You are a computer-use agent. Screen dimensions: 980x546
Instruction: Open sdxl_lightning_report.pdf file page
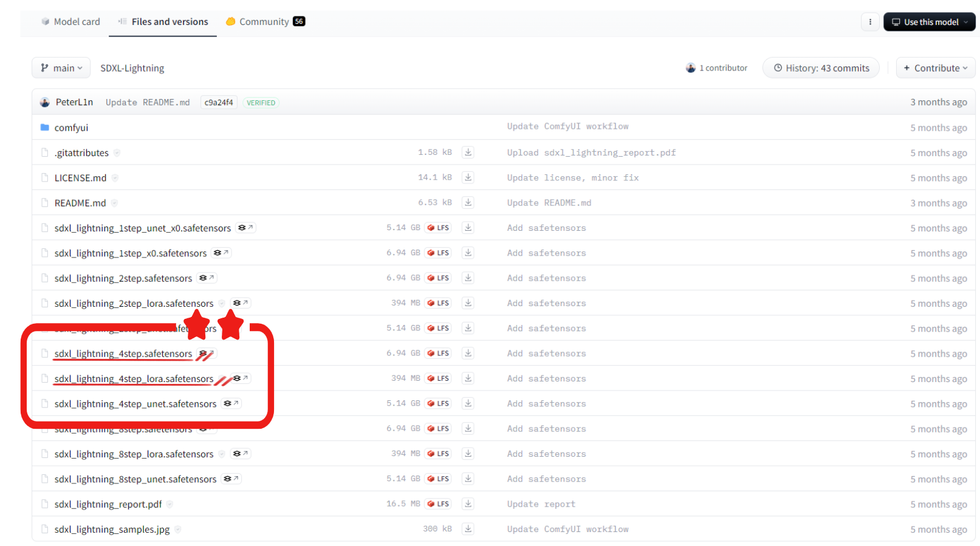(108, 505)
